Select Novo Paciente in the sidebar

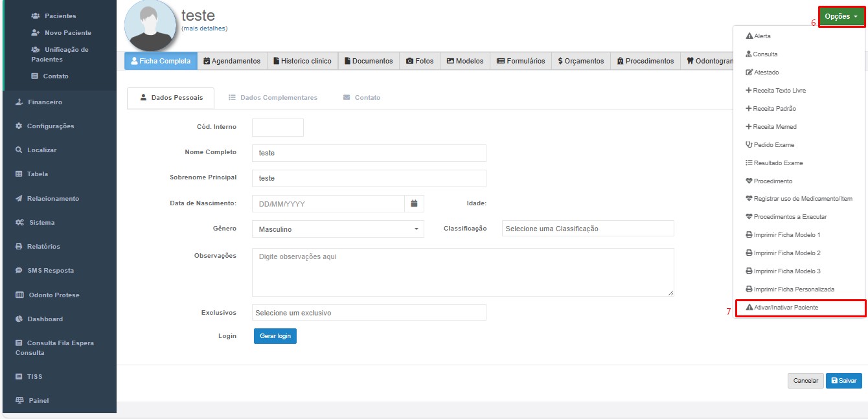point(67,33)
